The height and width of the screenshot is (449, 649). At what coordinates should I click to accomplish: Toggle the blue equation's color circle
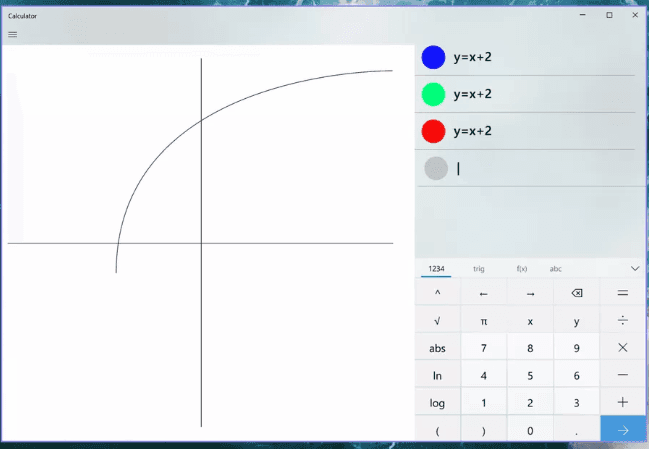point(433,57)
